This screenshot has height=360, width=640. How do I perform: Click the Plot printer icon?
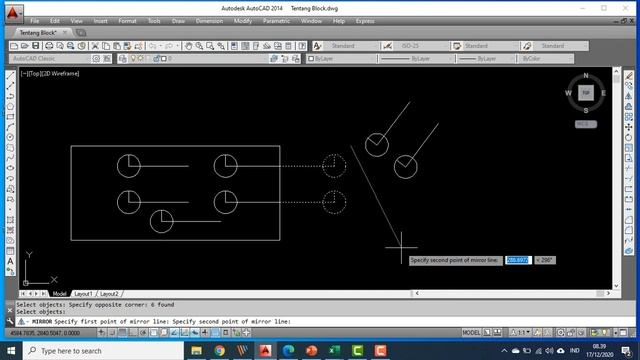pyautogui.click(x=49, y=46)
